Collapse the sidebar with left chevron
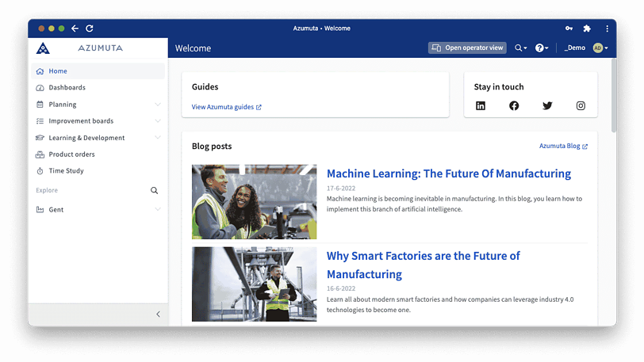Screen dimensions: 644x362 coord(158,314)
